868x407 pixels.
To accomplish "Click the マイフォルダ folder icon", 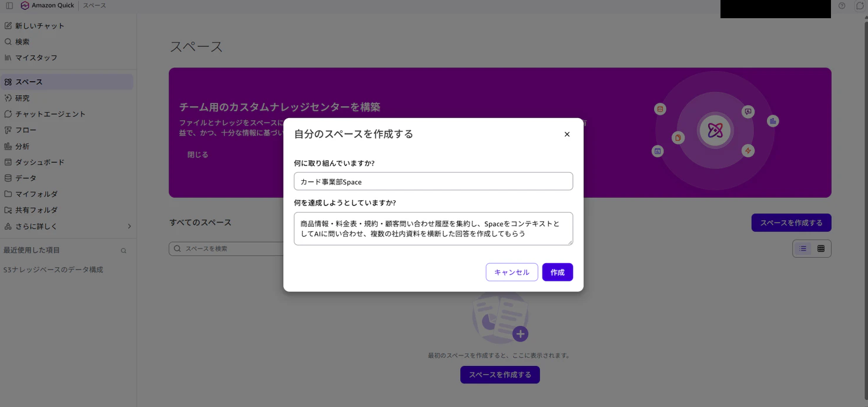I will point(8,194).
